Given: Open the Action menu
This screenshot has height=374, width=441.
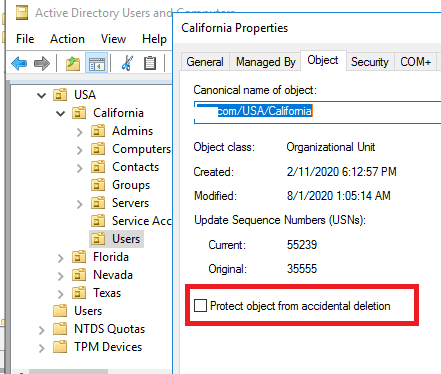Looking at the screenshot, I should click(x=67, y=39).
